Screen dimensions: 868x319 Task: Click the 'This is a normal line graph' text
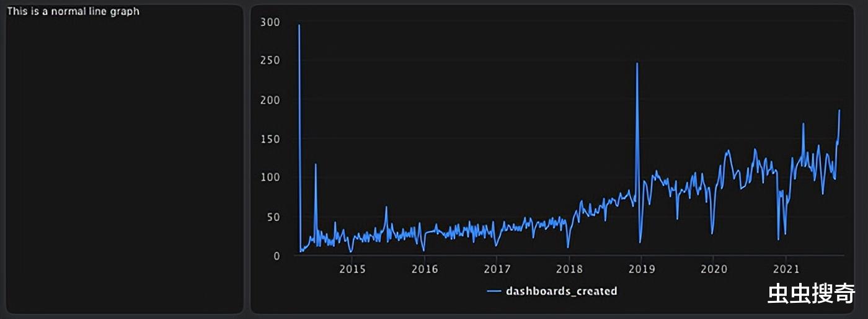[73, 11]
